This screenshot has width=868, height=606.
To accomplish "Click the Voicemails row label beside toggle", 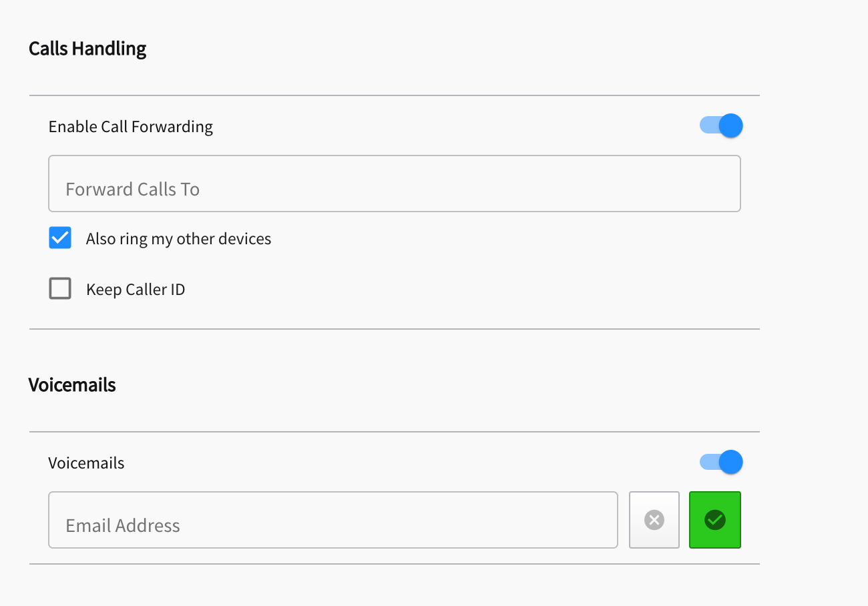I will tap(86, 463).
